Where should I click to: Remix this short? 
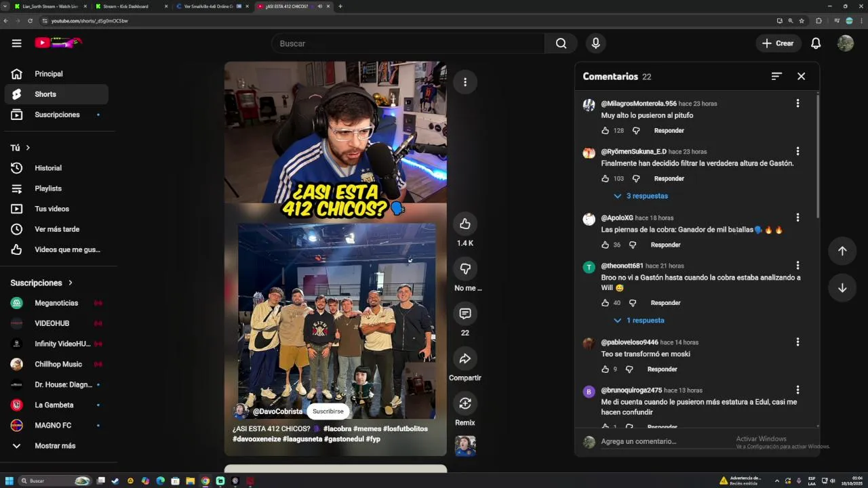point(465,403)
